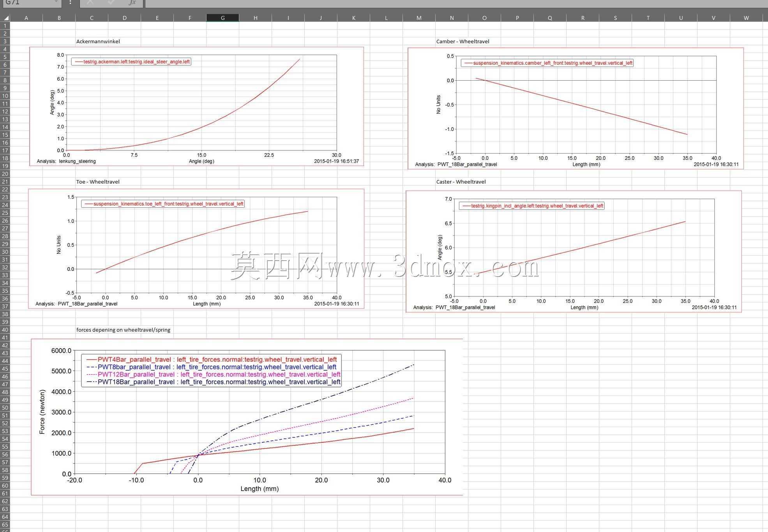Select column W header

coord(746,18)
